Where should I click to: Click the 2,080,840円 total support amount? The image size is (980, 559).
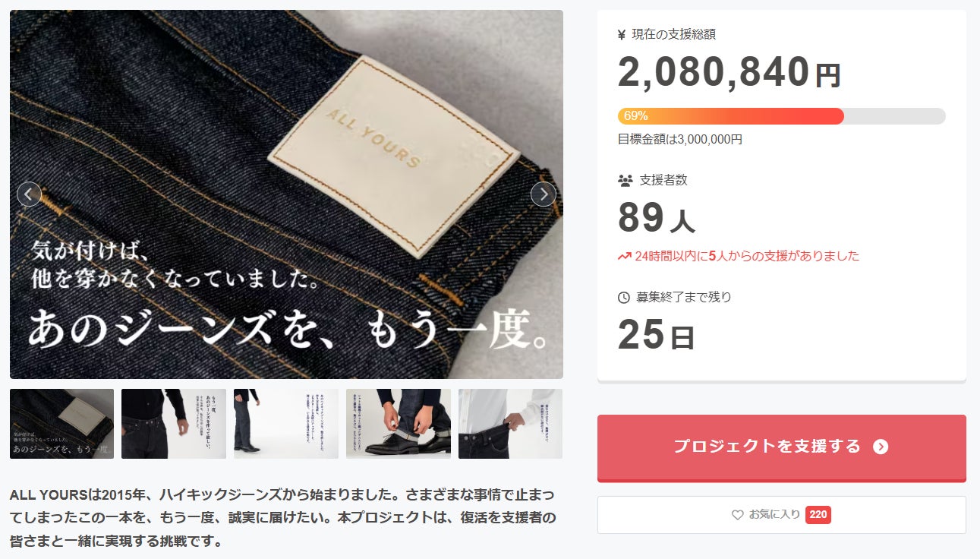click(729, 72)
